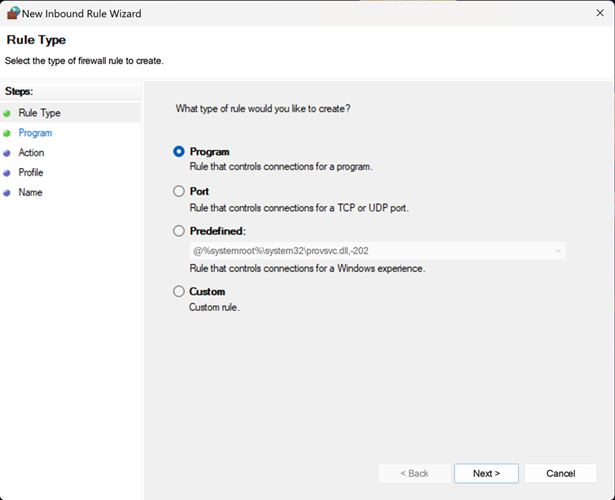Click the green bullet beside Rule Type

point(7,114)
